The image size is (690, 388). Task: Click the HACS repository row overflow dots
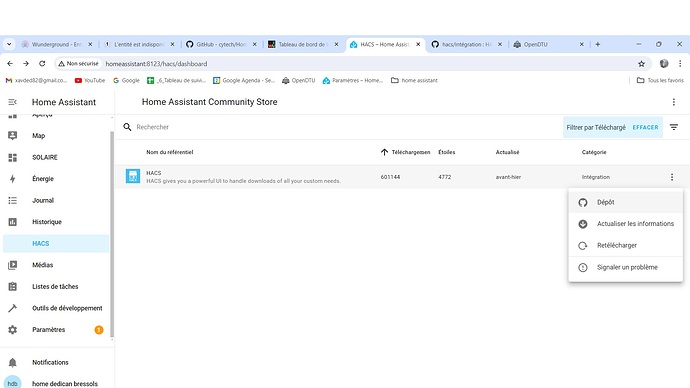click(x=672, y=177)
